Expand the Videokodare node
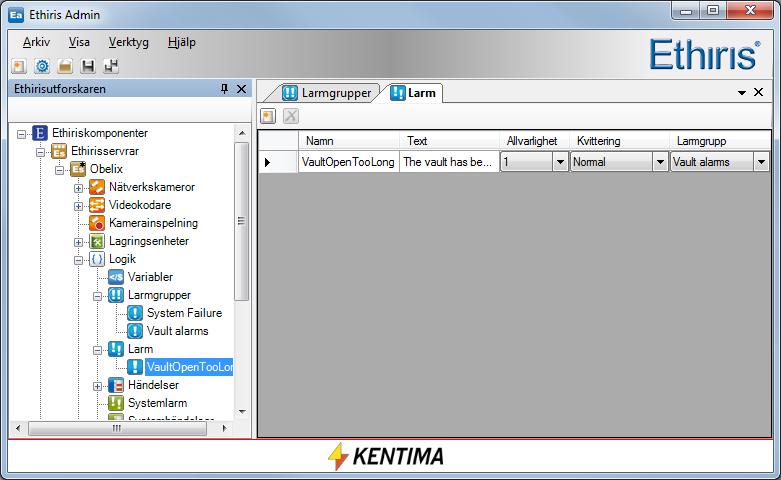Image resolution: width=781 pixels, height=480 pixels. click(78, 206)
